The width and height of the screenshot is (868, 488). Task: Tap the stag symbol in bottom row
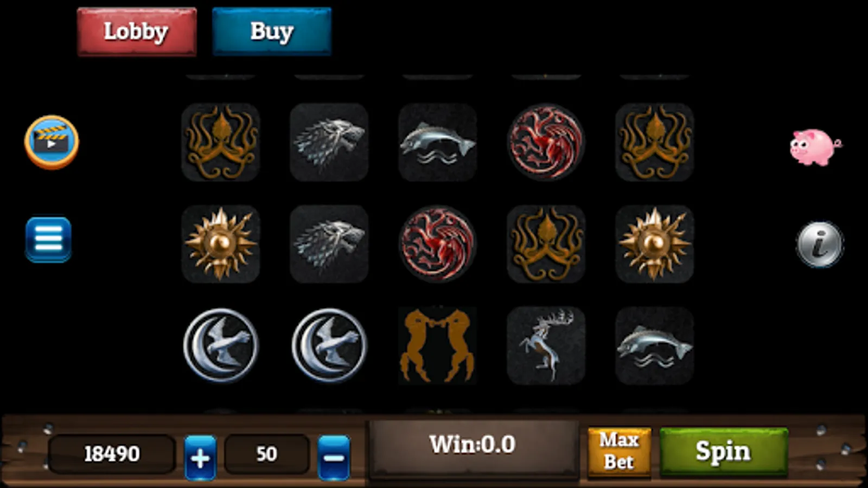click(546, 345)
